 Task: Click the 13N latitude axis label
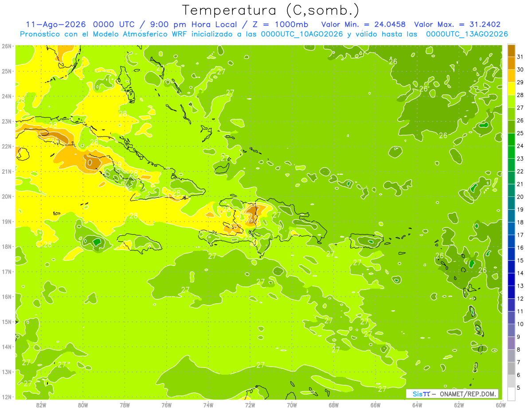tap(7, 372)
